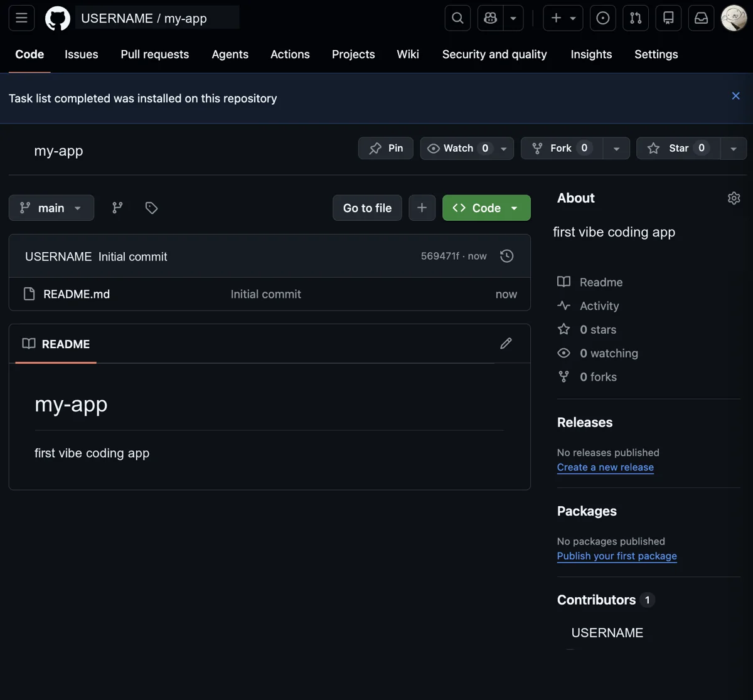753x700 pixels.
Task: Open the Packages heading link
Action: point(587,511)
